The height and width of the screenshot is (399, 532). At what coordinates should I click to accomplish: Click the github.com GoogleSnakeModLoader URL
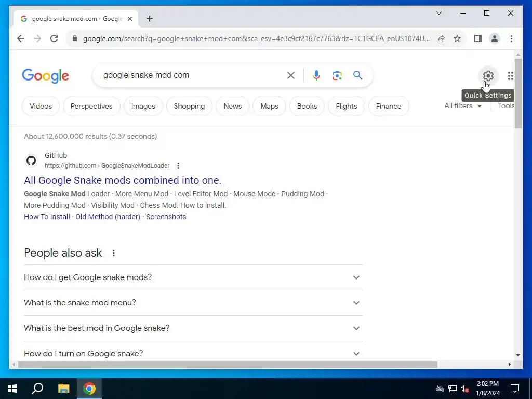(107, 166)
